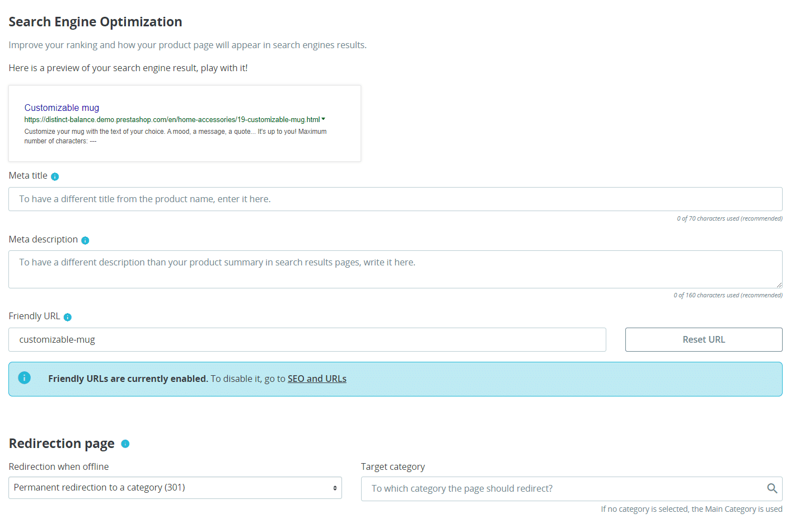Click the Meta title info icon
The height and width of the screenshot is (532, 800).
click(x=54, y=176)
